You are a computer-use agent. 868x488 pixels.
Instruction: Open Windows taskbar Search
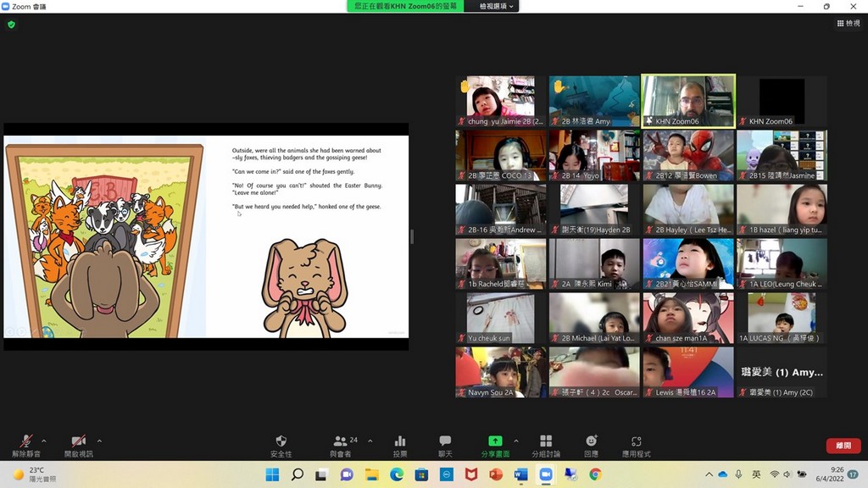coord(298,474)
